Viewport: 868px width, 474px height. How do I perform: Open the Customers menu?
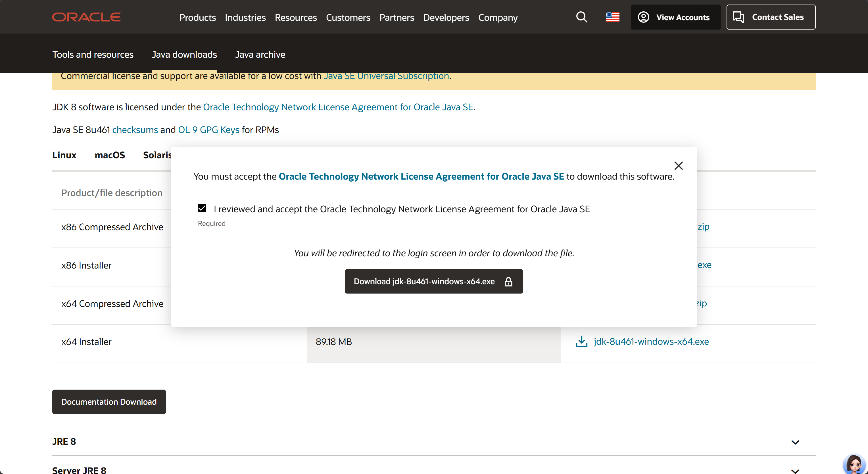[348, 17]
